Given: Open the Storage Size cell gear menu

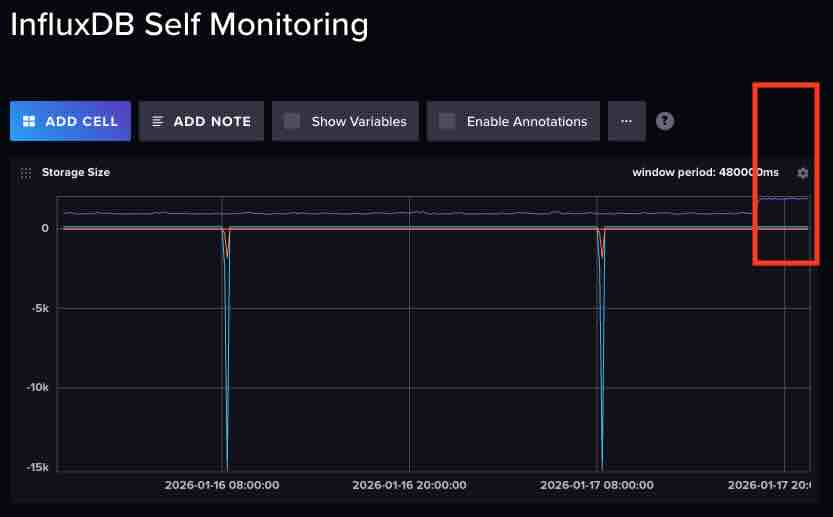Looking at the screenshot, I should 802,173.
